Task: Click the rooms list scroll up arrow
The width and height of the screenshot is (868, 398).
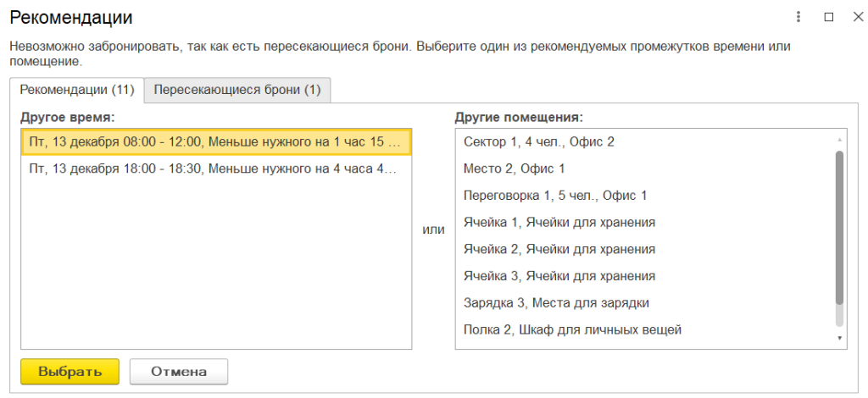Action: tap(839, 140)
